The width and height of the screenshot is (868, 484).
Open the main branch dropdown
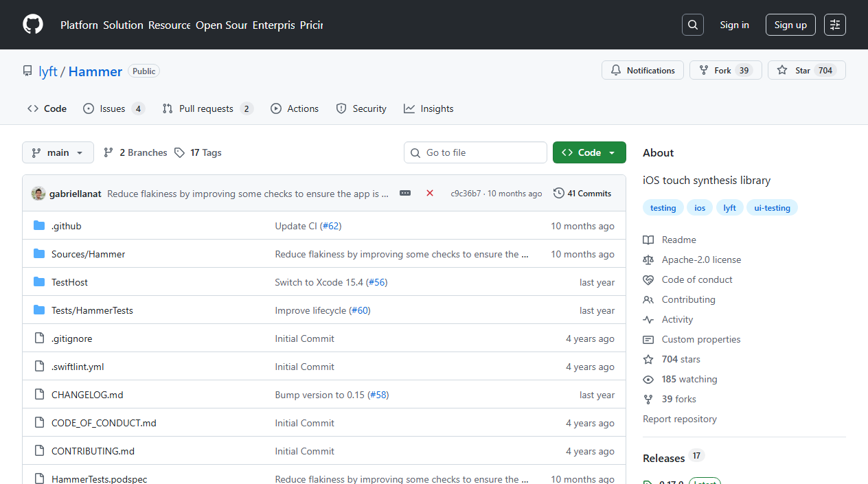pyautogui.click(x=58, y=152)
